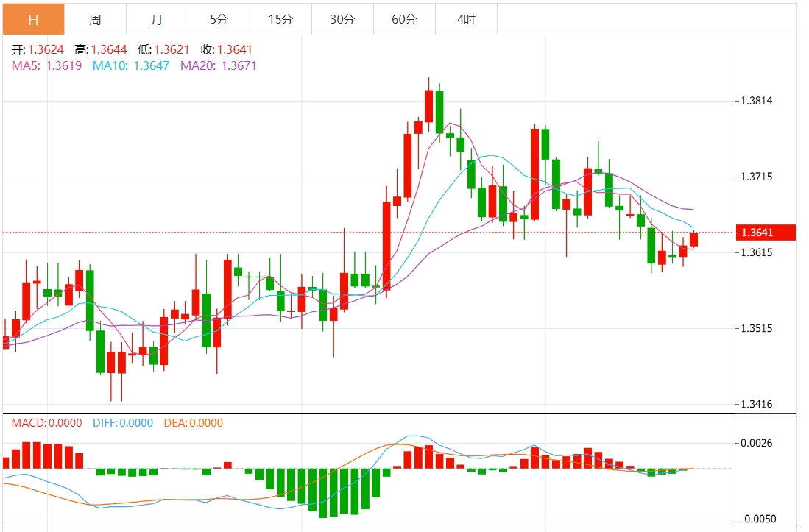The image size is (809, 532).
Task: Click the latest red candlestick at right edge
Action: point(693,239)
